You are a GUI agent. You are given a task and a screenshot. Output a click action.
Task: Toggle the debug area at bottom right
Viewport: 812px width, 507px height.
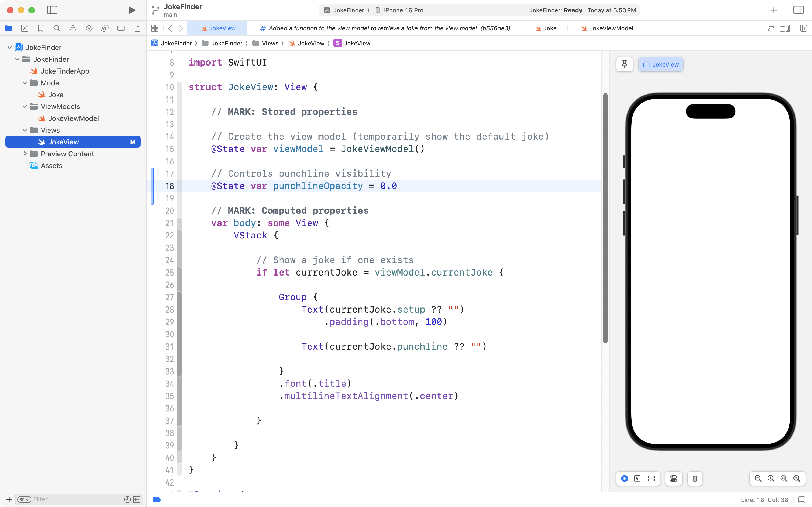click(802, 500)
